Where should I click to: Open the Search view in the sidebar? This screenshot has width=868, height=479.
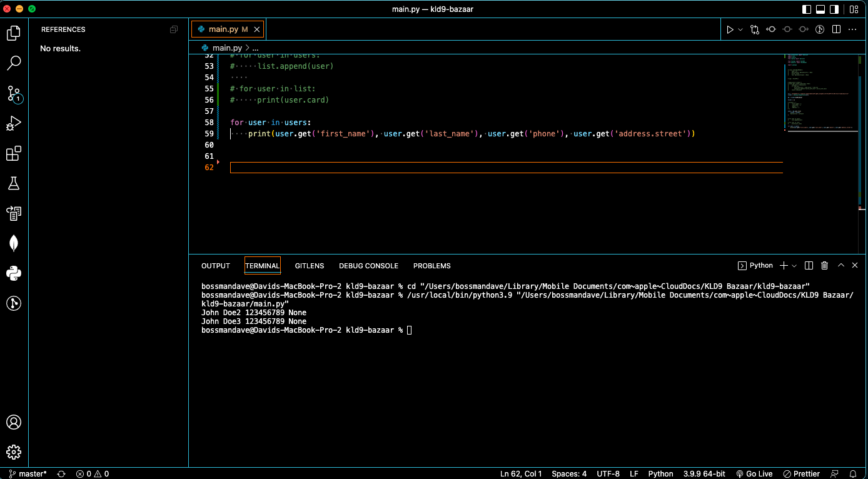click(x=14, y=63)
